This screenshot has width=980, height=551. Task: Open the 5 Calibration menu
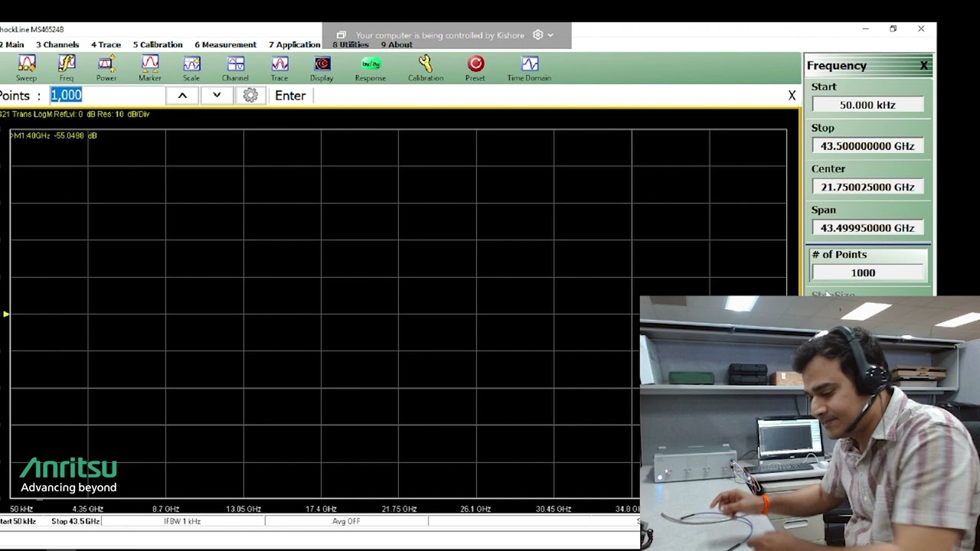158,44
